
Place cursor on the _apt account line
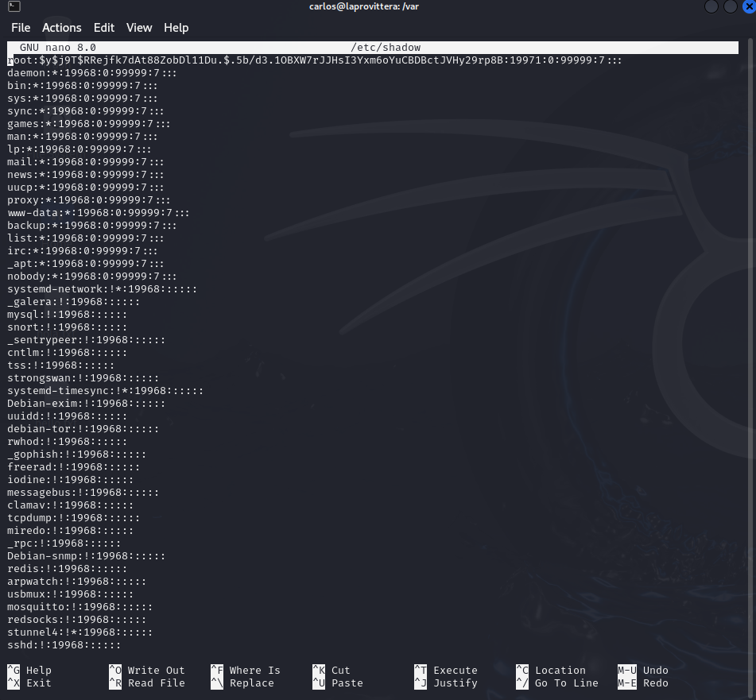[85, 264]
